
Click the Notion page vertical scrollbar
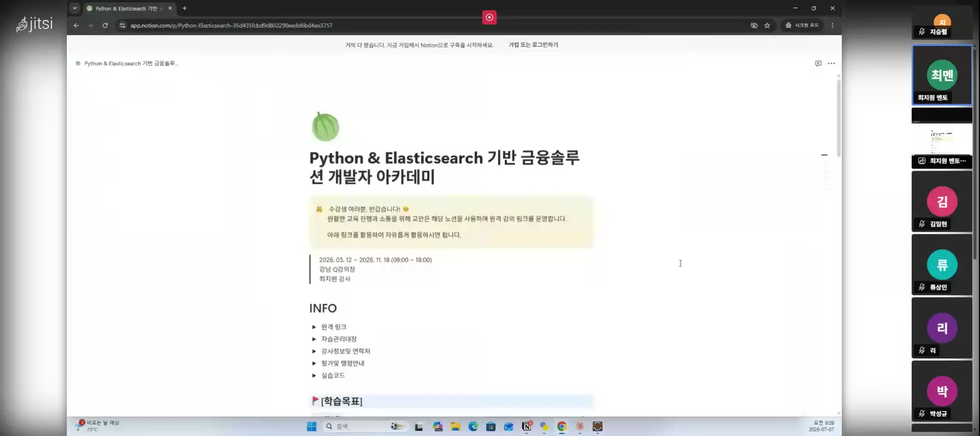[x=838, y=117]
